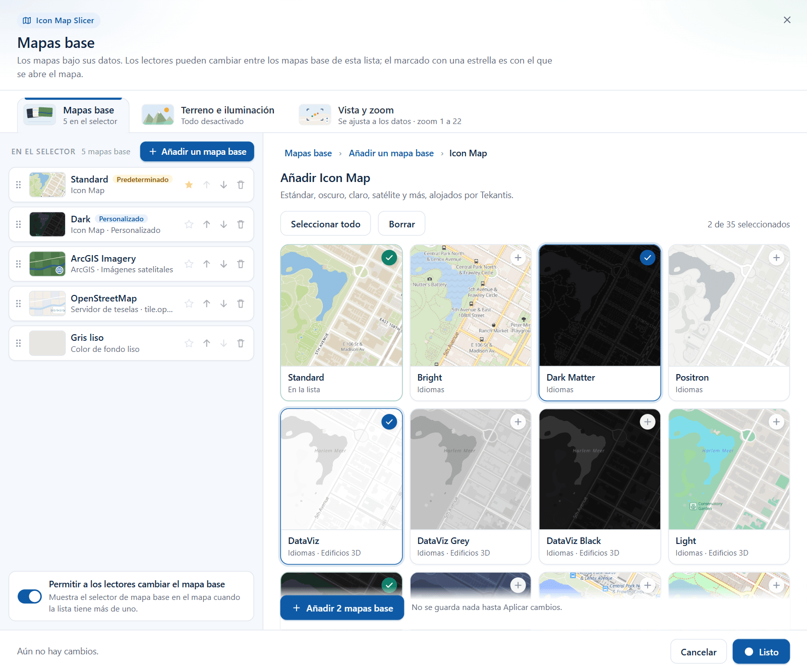Delete the OpenStreetMap basemap

[241, 303]
